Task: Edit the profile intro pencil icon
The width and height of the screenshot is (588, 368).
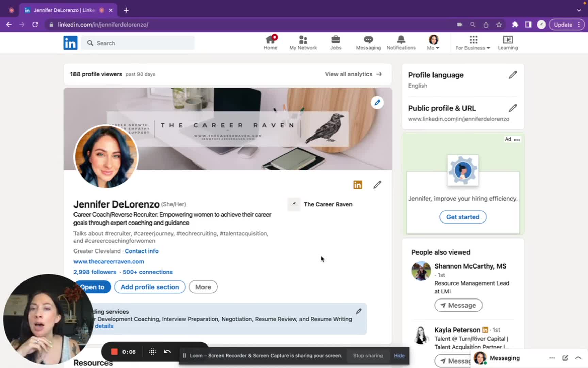Action: point(377,185)
